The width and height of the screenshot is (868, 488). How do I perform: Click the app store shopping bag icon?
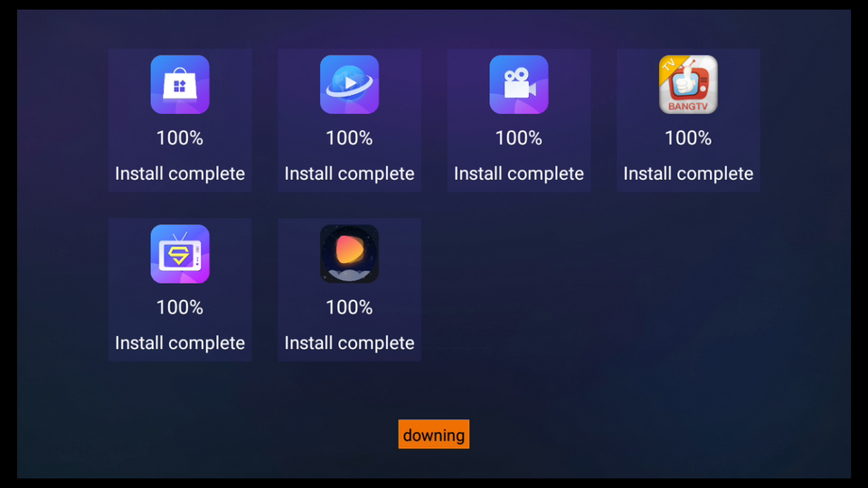[x=180, y=85]
